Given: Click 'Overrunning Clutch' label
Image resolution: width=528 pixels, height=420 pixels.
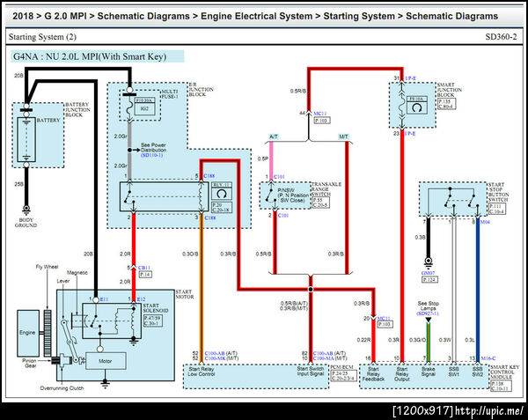Looking at the screenshot, I should (x=62, y=388).
